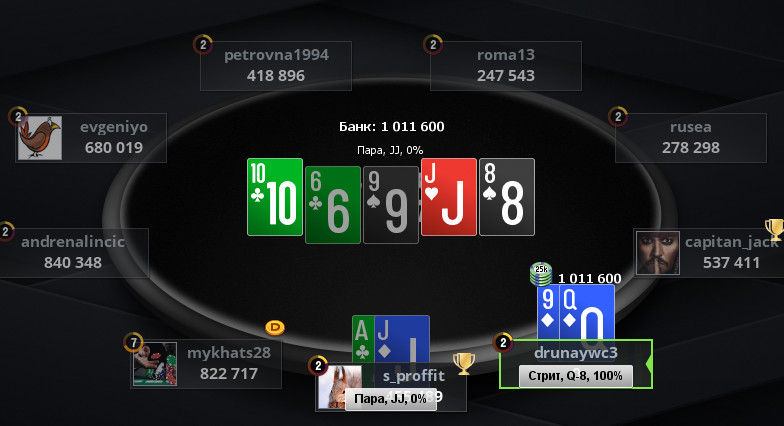Click the level badge next to rusea
Image resolution: width=784 pixels, height=426 pixels.
[618, 116]
